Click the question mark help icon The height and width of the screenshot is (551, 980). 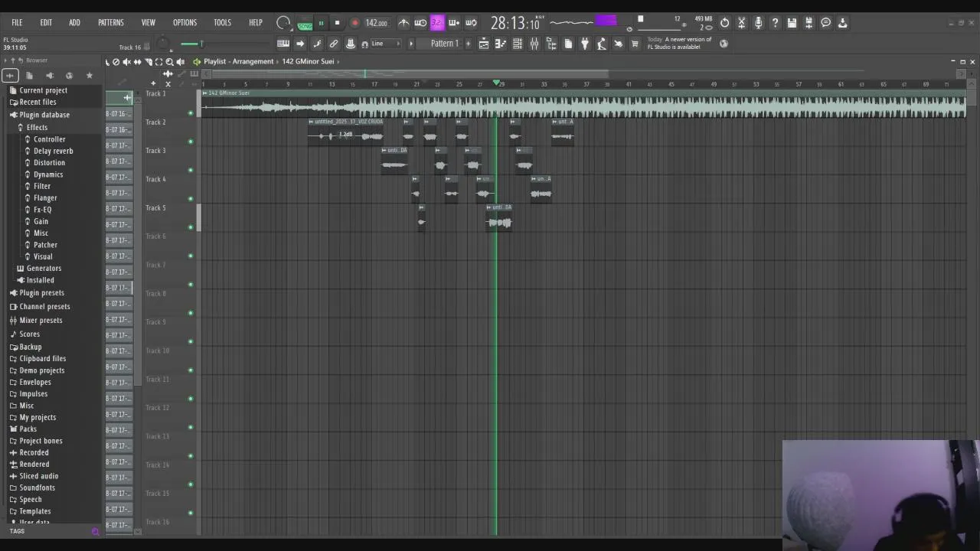(775, 23)
